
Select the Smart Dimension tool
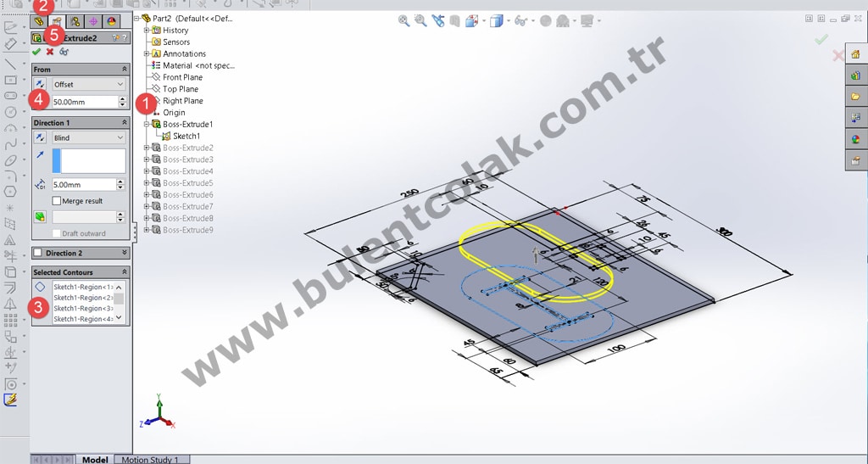10,43
